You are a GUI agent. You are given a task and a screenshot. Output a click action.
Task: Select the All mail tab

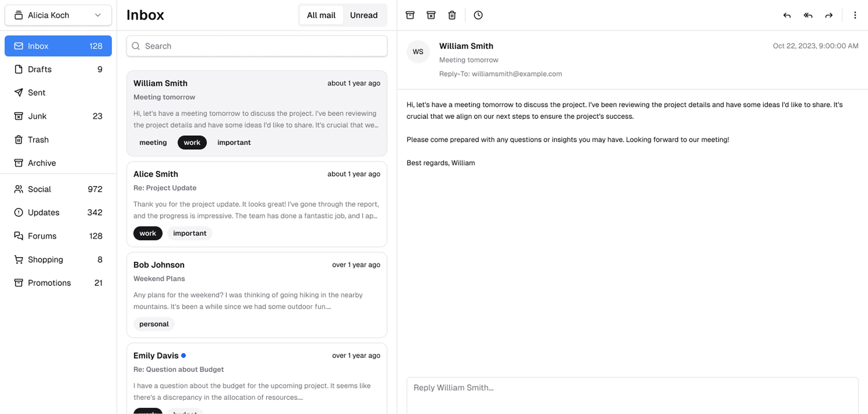321,15
